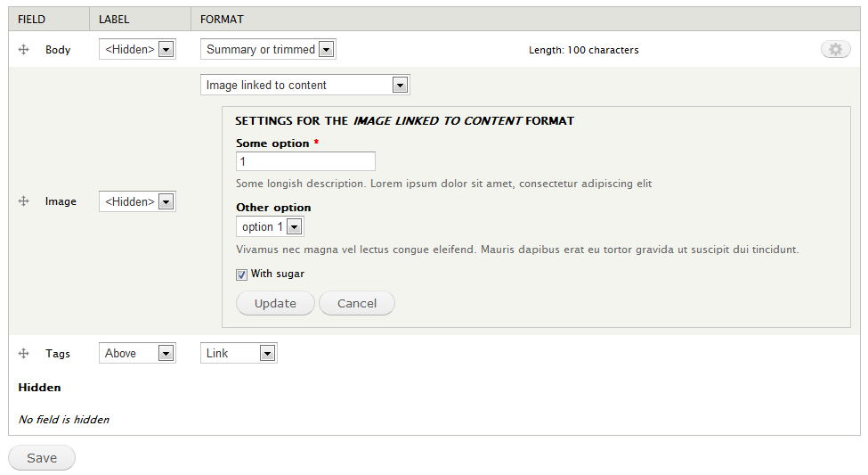Image resolution: width=868 pixels, height=475 pixels.
Task: Click the With sugar label text
Action: (278, 274)
